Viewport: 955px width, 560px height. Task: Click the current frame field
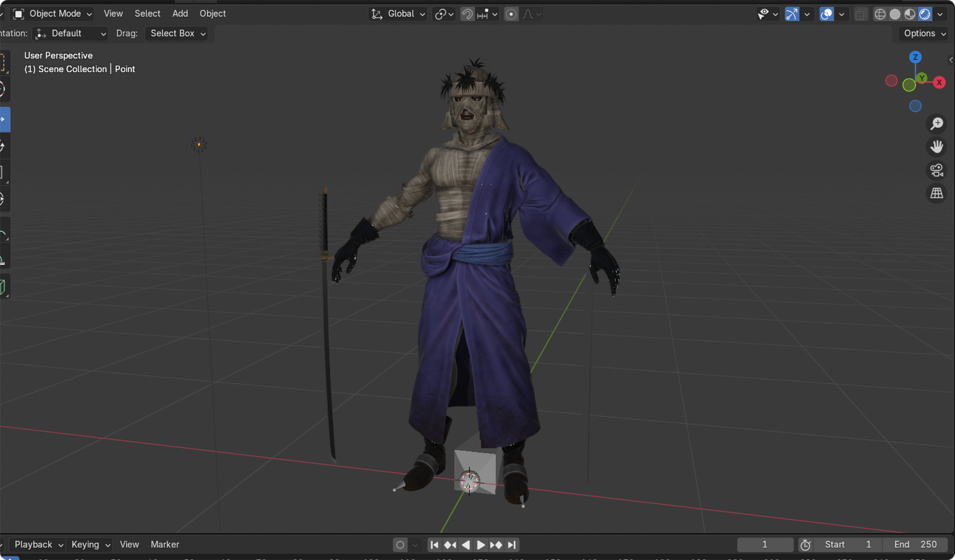(x=765, y=545)
